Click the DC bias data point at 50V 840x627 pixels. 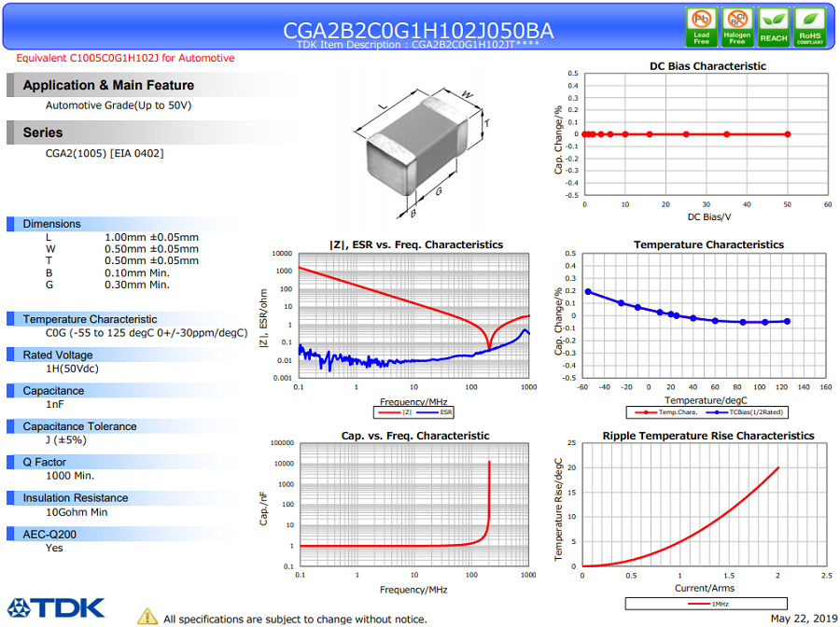tap(788, 134)
